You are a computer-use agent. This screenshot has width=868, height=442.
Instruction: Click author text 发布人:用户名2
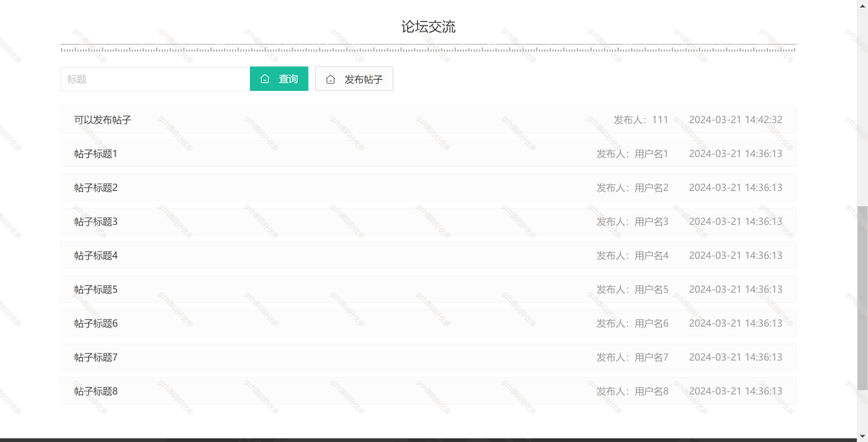(632, 187)
